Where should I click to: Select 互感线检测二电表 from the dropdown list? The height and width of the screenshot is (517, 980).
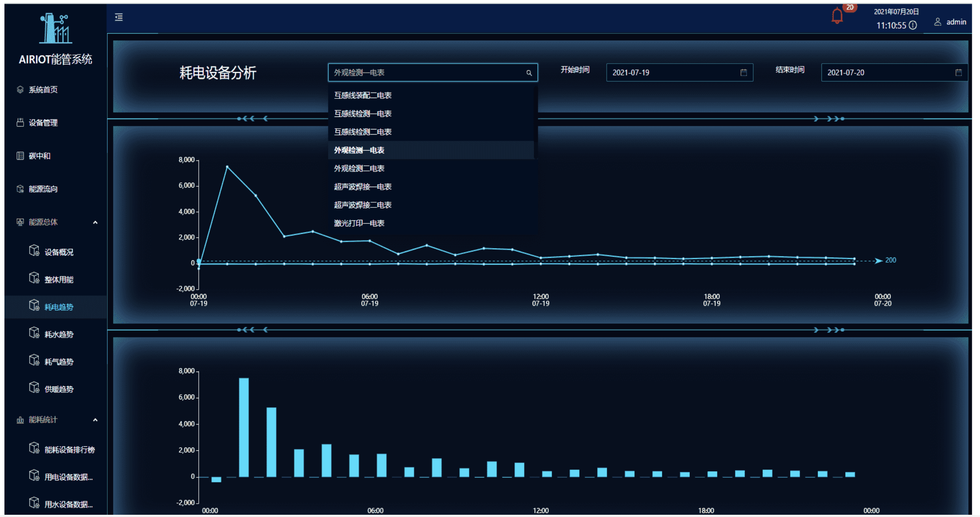tap(431, 132)
